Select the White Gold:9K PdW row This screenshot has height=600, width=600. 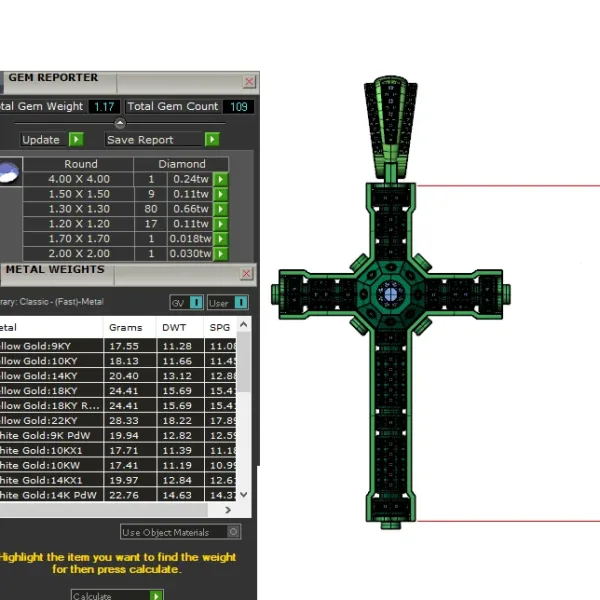point(118,435)
